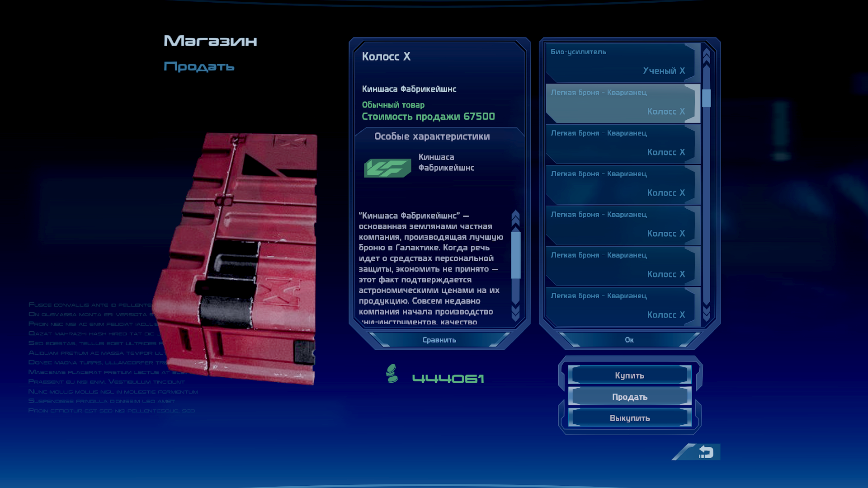Confirm with the Ок button
The width and height of the screenshot is (868, 488).
629,340
